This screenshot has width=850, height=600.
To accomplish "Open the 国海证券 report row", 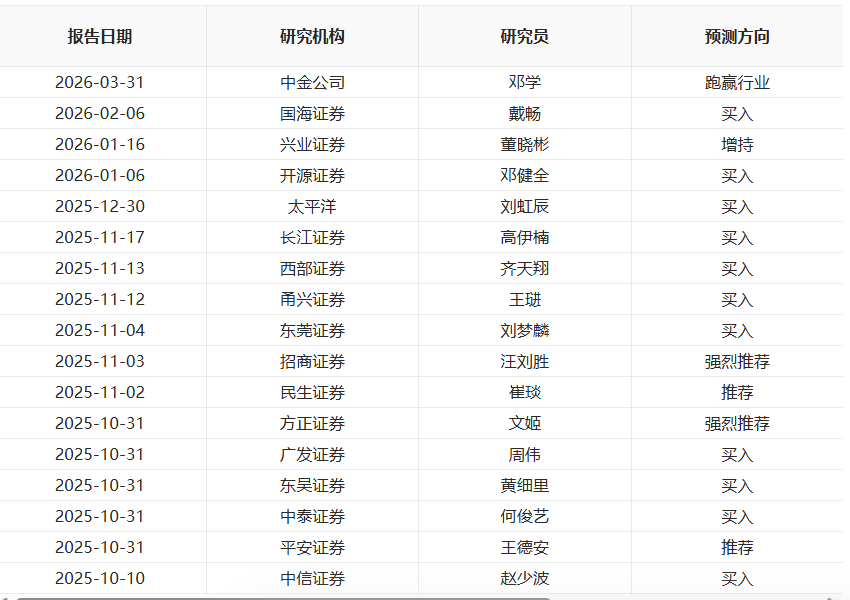I will tap(421, 113).
